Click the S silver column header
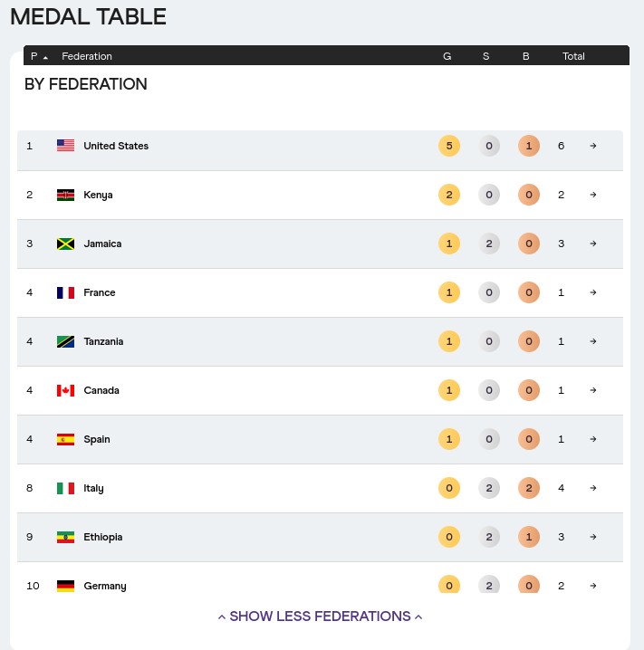Screen dimensions: 644x650 tap(486, 56)
